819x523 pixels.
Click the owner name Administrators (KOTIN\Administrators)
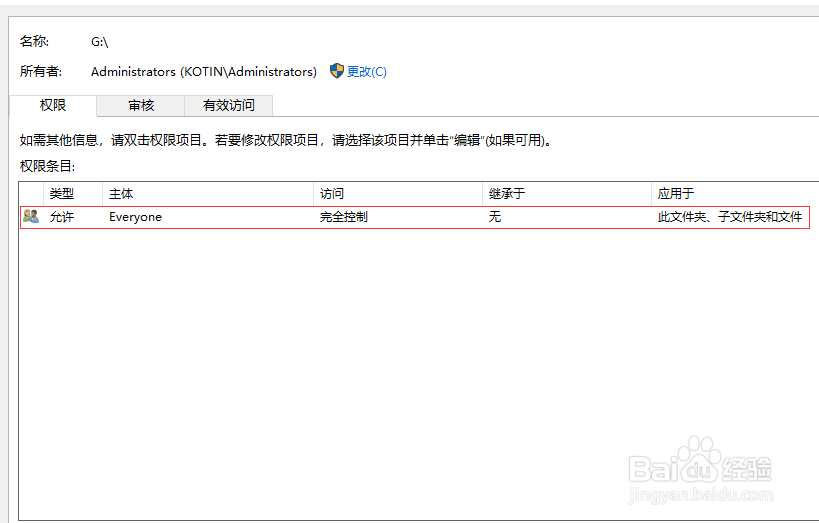204,72
